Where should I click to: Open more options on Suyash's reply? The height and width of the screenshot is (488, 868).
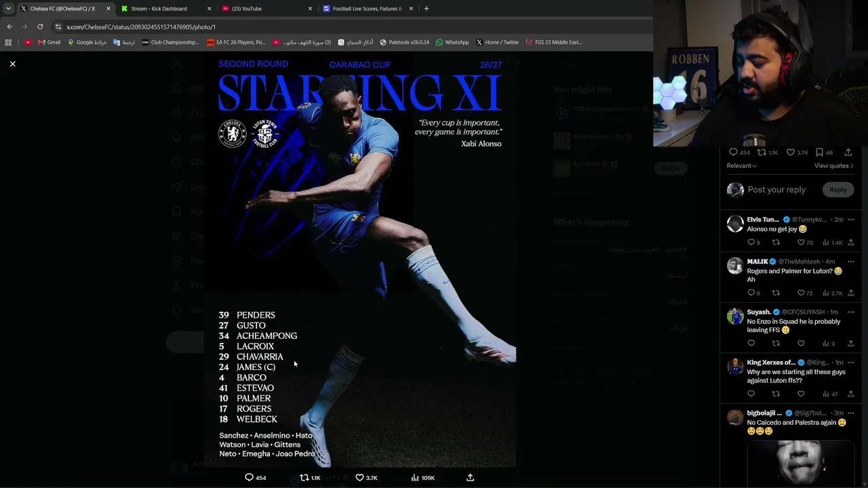(850, 312)
